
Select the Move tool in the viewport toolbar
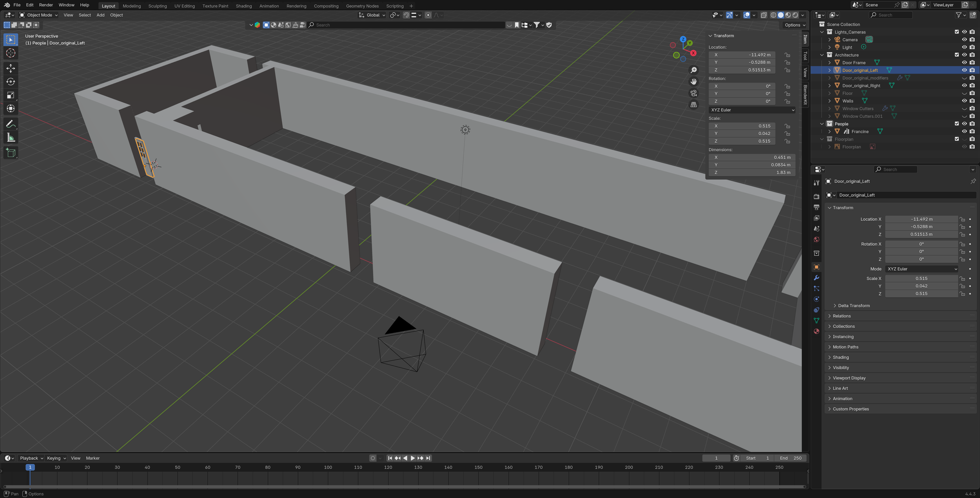click(11, 68)
